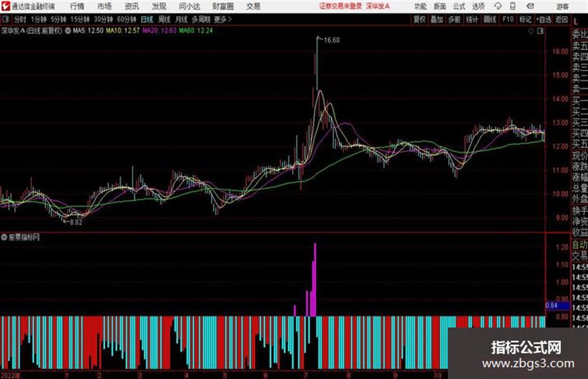Expand the 更多 > periods list

click(222, 19)
